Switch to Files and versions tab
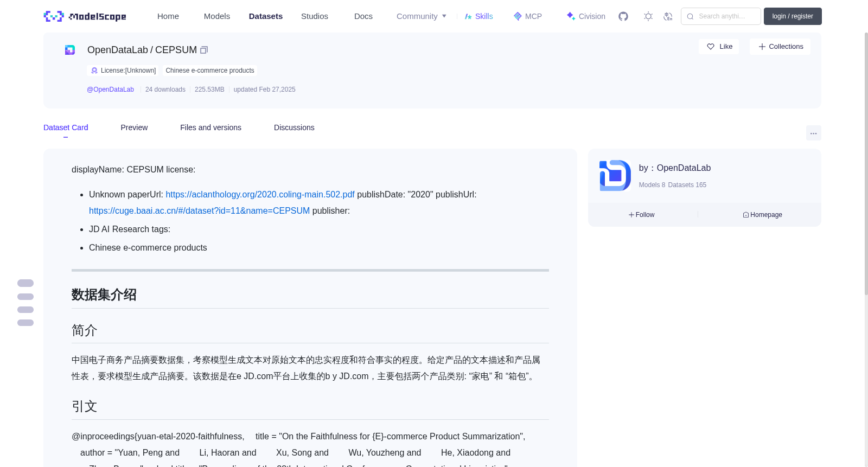Viewport: 868px width, 467px height. click(210, 127)
